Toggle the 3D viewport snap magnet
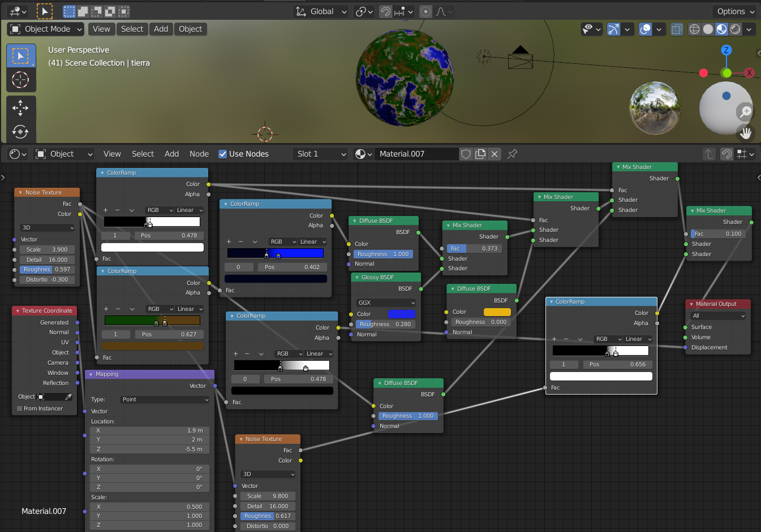761x532 pixels. 385,11
